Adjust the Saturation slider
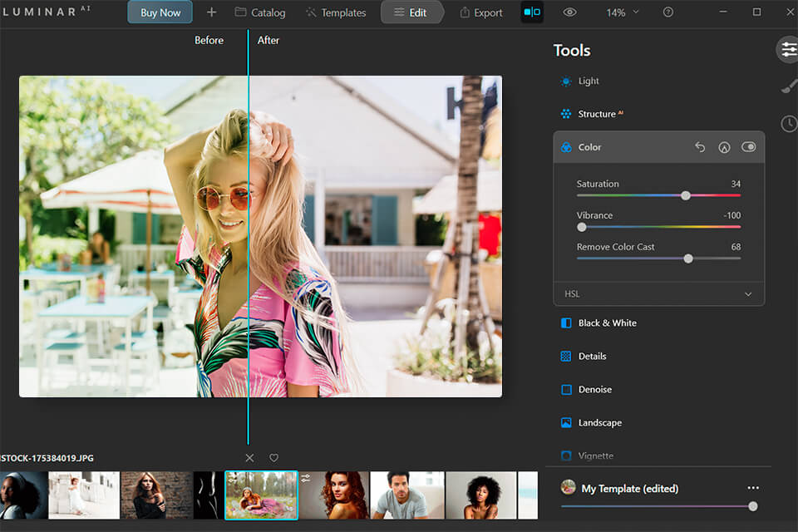Viewport: 798px width, 532px height. click(x=686, y=195)
